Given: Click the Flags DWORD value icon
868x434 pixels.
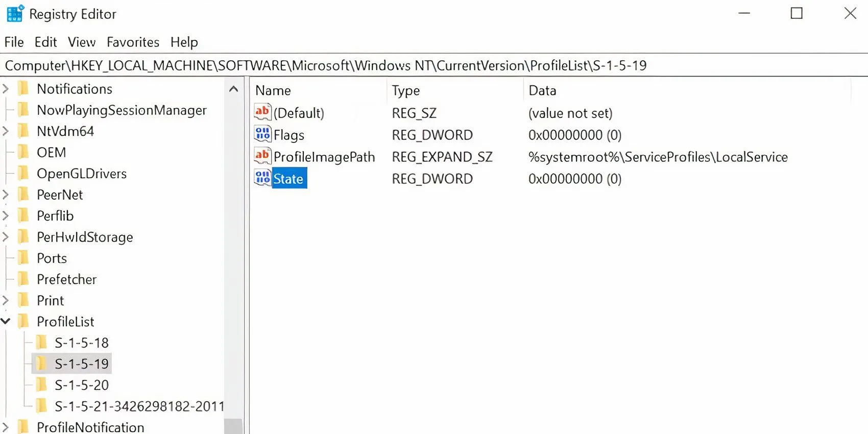Looking at the screenshot, I should click(x=262, y=134).
